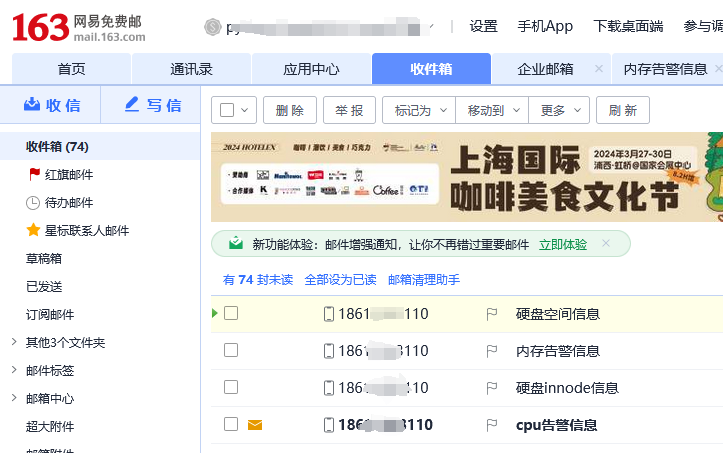
Task: Switch to 收件箱 tab
Action: click(431, 69)
